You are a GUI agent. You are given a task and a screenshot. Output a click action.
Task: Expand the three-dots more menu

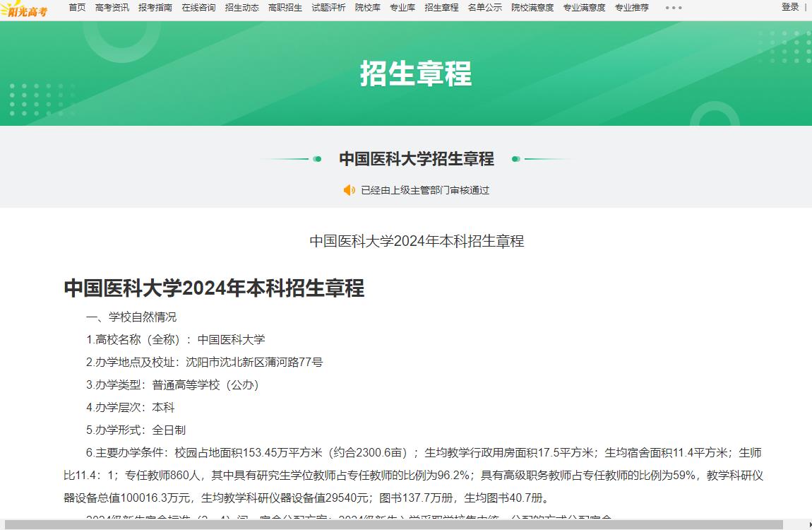[674, 8]
